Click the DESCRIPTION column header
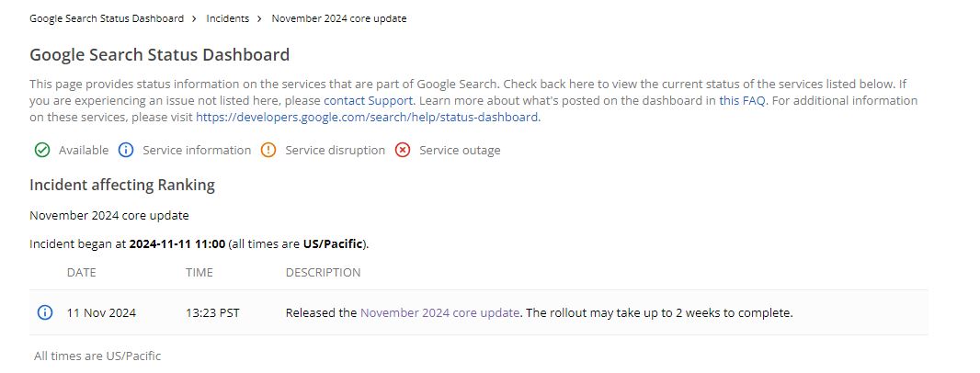The image size is (980, 373). pyautogui.click(x=323, y=272)
